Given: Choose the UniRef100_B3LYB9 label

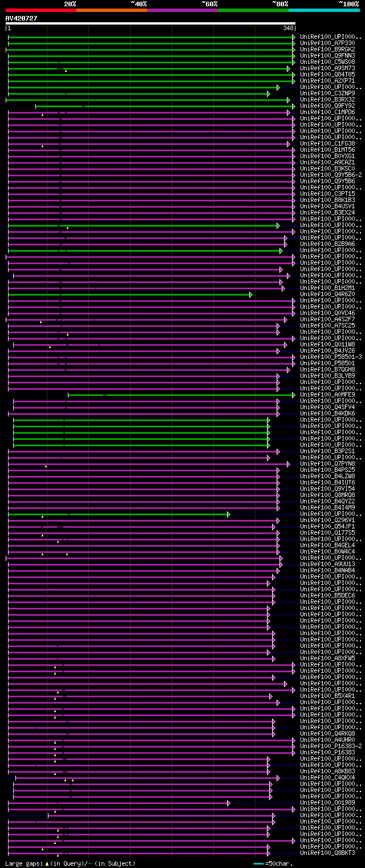Looking at the screenshot, I should coord(327,376).
